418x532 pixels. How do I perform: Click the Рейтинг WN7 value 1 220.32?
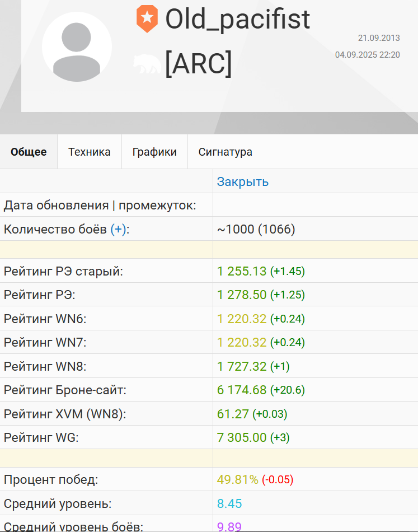click(x=242, y=342)
